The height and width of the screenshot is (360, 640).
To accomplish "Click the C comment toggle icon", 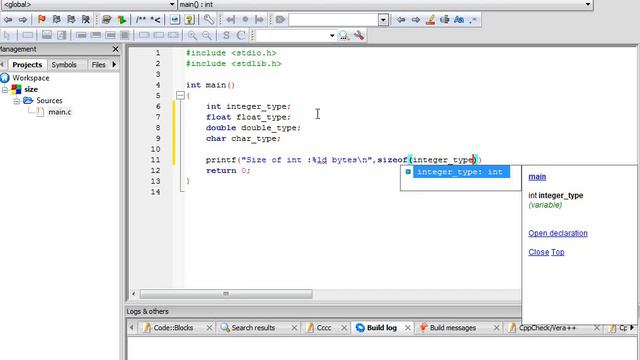I will [x=241, y=36].
